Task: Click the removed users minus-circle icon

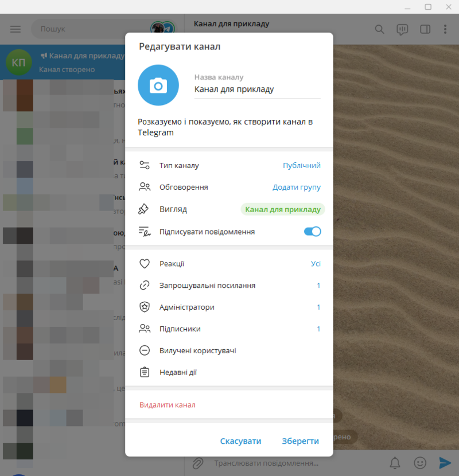Action: [144, 350]
